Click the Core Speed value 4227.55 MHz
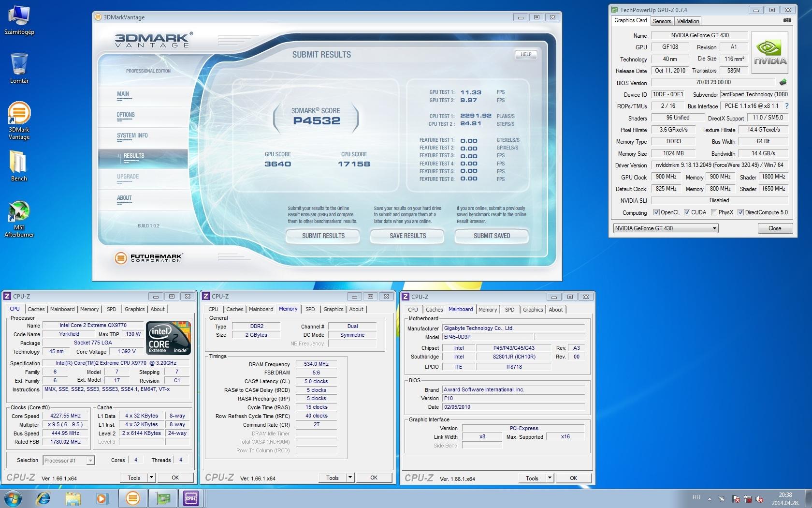The image size is (812, 508). 65,416
